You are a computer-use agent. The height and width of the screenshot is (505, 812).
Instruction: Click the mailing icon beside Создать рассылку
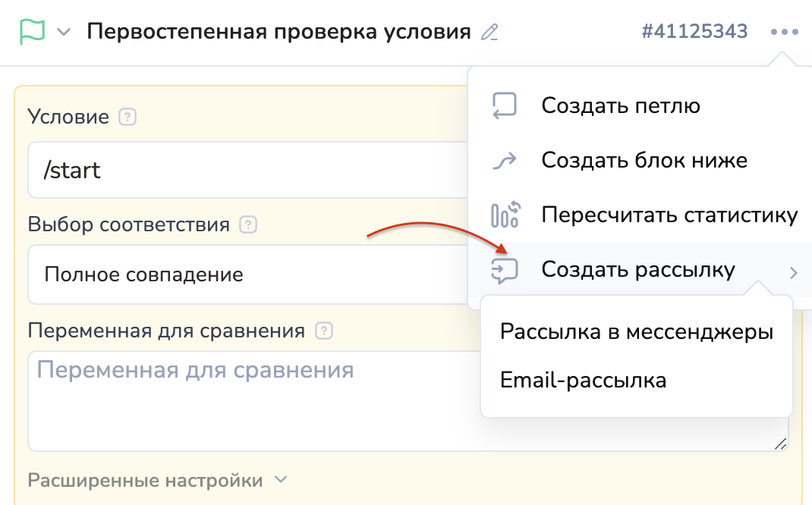[505, 270]
